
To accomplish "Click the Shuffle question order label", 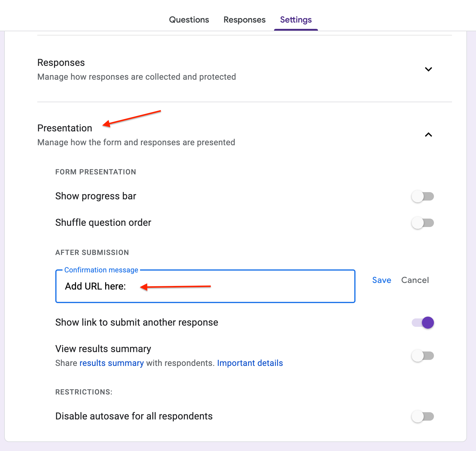I will (x=103, y=223).
